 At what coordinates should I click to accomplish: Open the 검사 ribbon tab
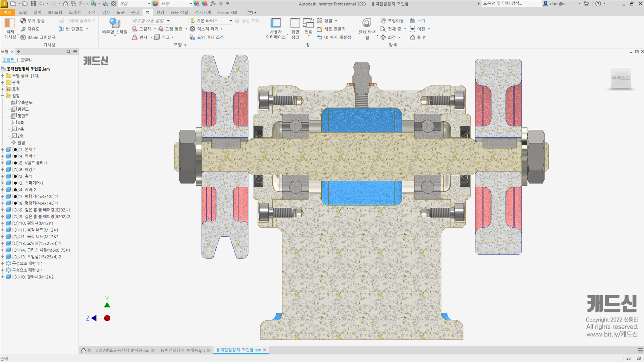point(106,12)
